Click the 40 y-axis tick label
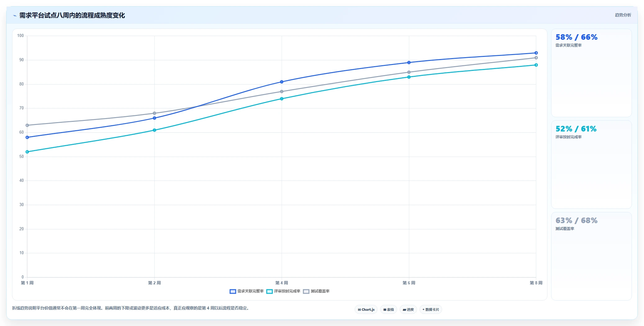Viewport: 644px width, 326px height. click(x=21, y=181)
